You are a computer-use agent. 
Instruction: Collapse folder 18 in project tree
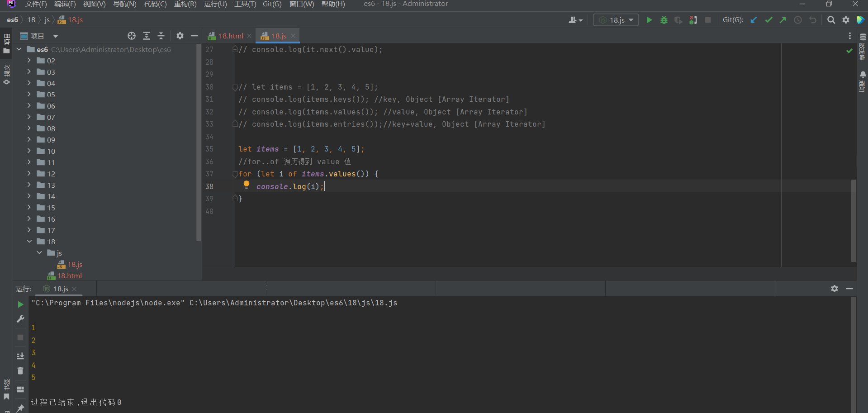29,242
